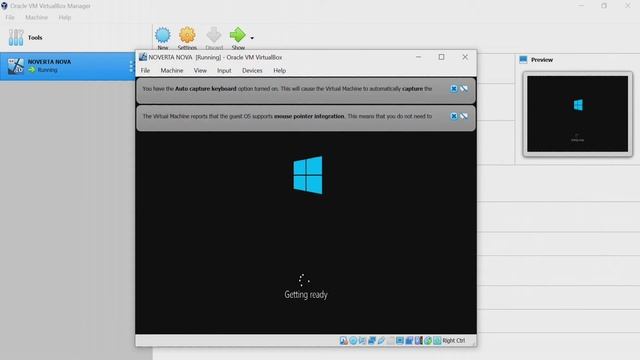This screenshot has height=360, width=640.
Task: Restore down the VirtualBox Manager window
Action: (x=604, y=6)
